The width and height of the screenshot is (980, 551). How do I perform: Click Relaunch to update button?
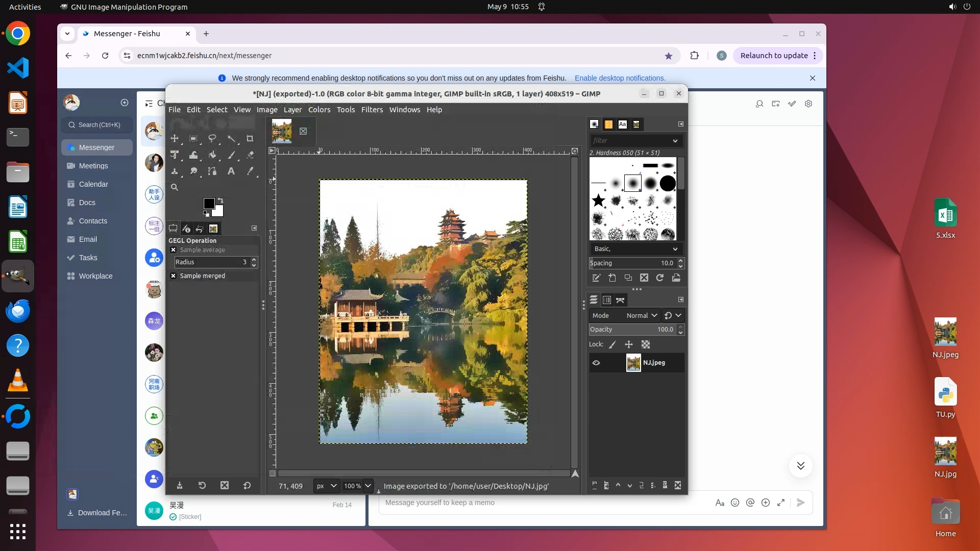coord(774,56)
